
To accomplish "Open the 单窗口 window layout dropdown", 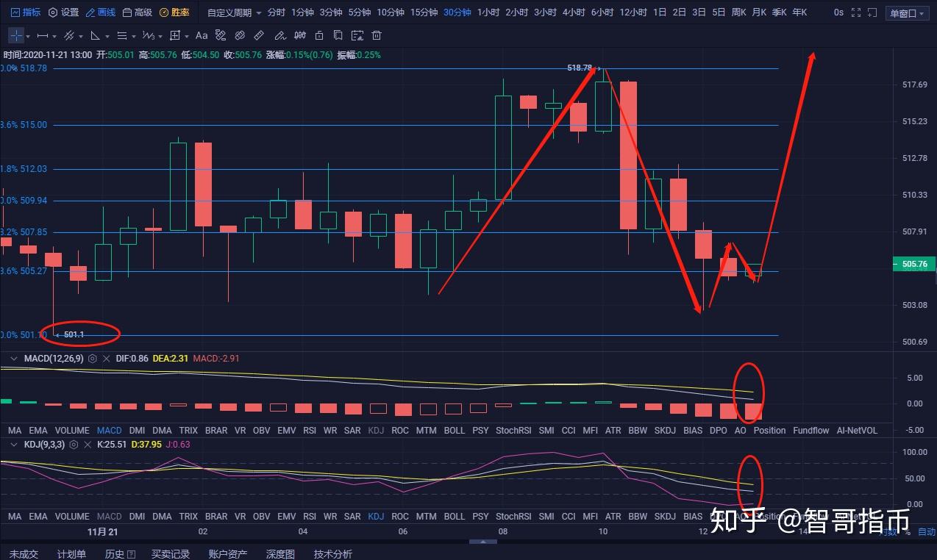I will [908, 13].
